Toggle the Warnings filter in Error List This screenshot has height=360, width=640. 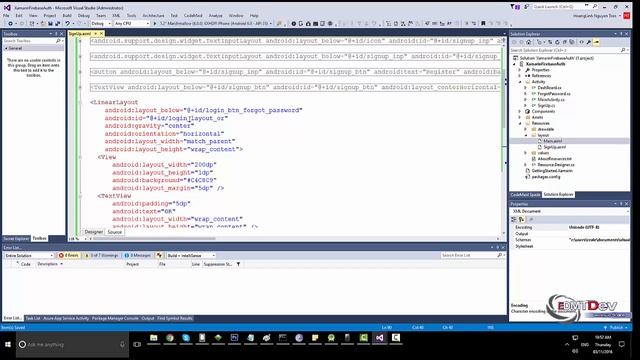[102, 256]
